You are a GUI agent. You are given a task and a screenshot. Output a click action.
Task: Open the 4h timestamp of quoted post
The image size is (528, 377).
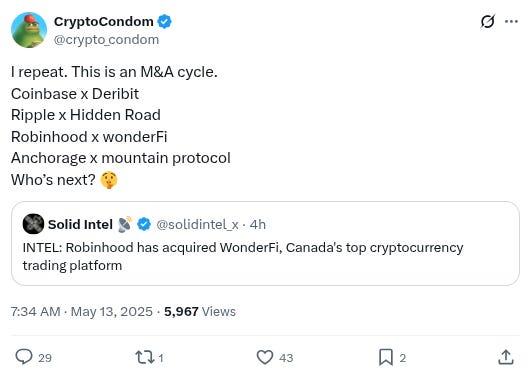258,225
